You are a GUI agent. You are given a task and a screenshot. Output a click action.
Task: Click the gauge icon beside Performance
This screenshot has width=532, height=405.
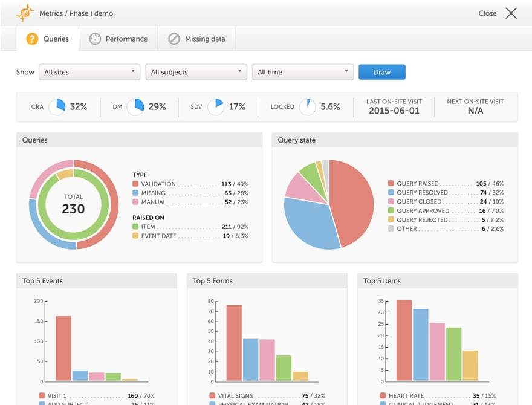(x=95, y=39)
